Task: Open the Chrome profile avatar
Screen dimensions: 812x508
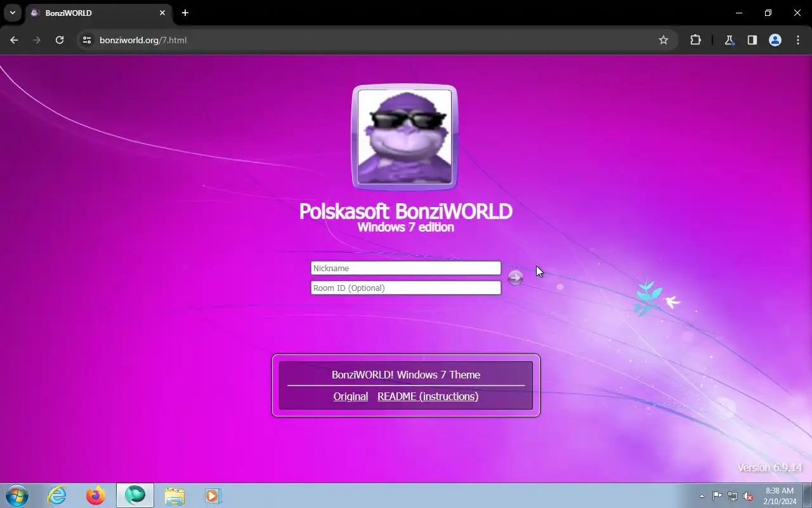Action: tap(775, 40)
